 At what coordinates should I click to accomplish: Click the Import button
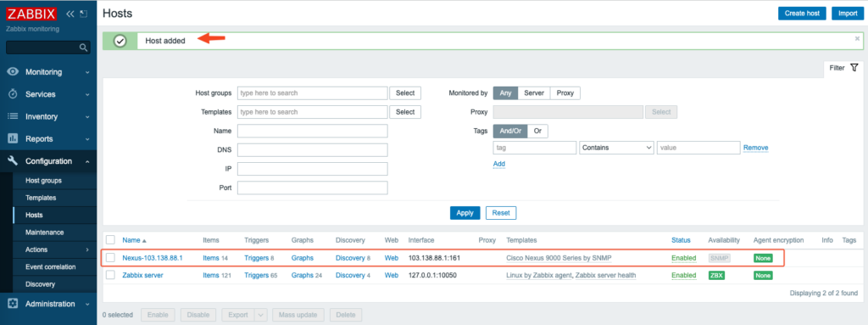coord(848,14)
